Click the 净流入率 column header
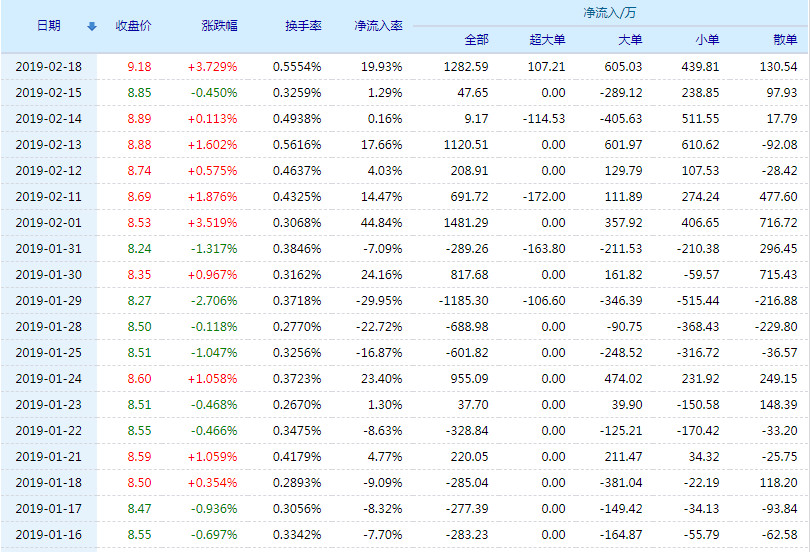Viewport: 811px width, 552px height. (x=378, y=26)
